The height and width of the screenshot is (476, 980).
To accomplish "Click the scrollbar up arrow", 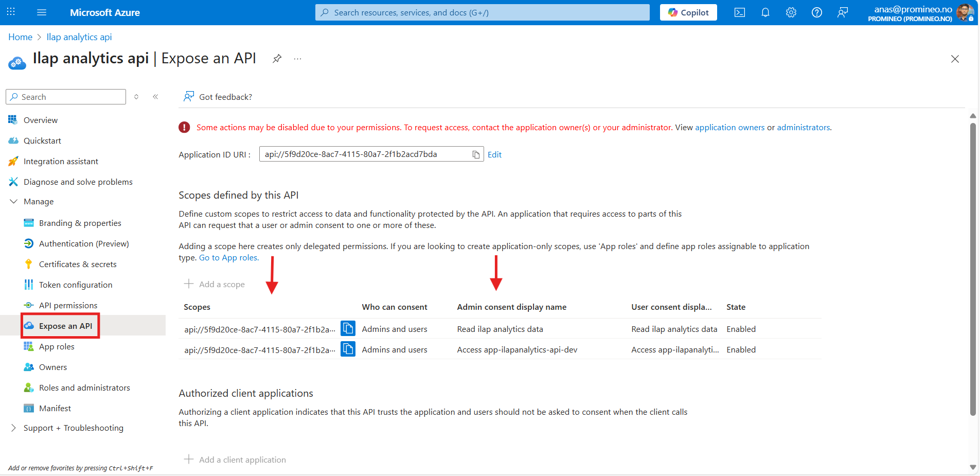I will point(973,116).
